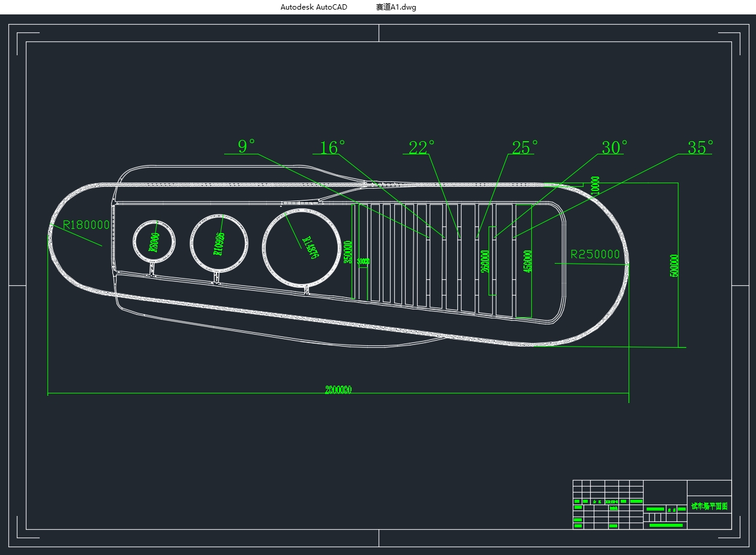Select the R10926 label in middle circle
The height and width of the screenshot is (555, 756).
219,243
